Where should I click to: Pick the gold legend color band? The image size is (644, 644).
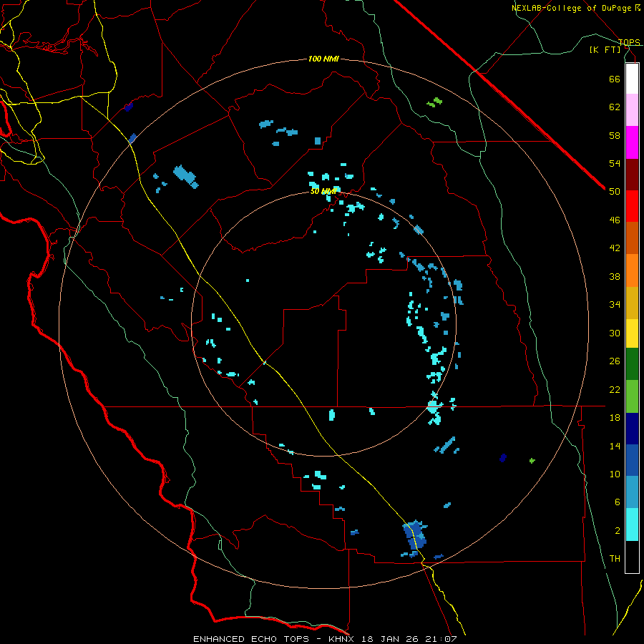click(632, 303)
